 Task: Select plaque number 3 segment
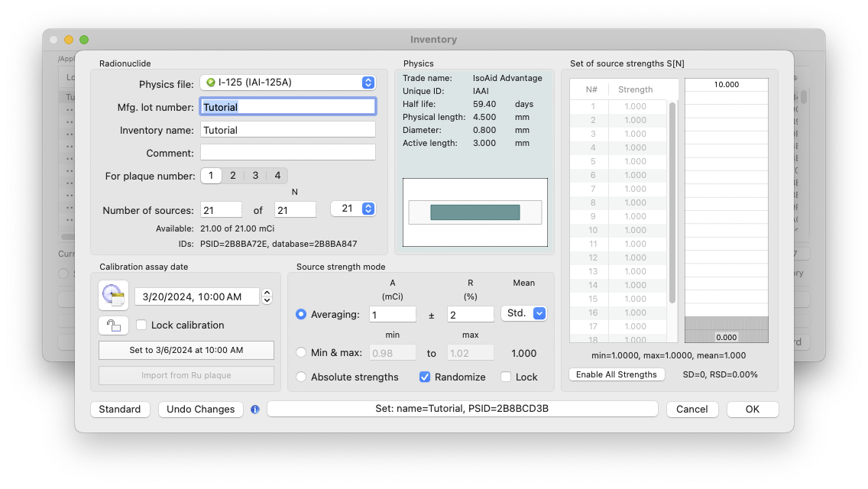pyautogui.click(x=255, y=176)
